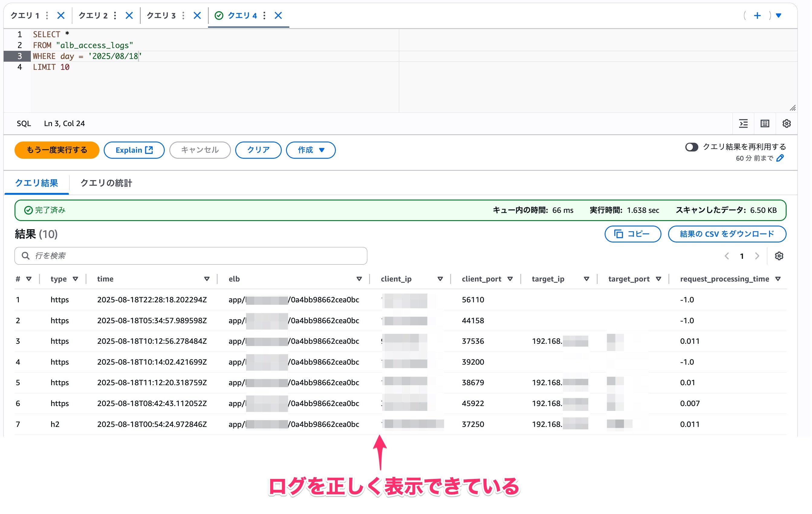Open the クエリ 3 tab options menu
This screenshot has height=514, width=812.
click(183, 15)
